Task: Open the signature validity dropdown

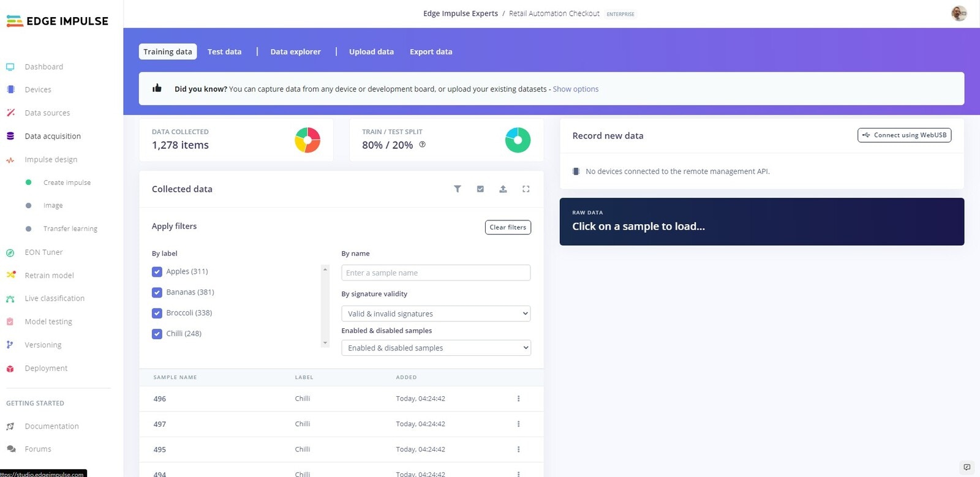Action: [x=436, y=314]
